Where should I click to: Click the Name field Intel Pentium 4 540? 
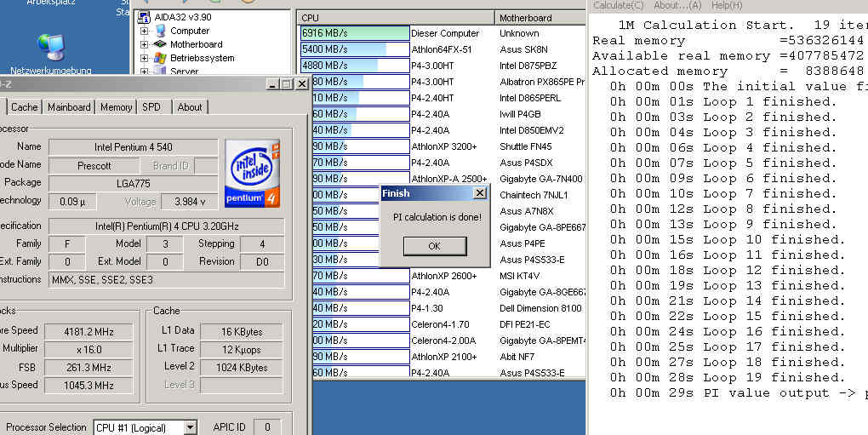tap(134, 147)
